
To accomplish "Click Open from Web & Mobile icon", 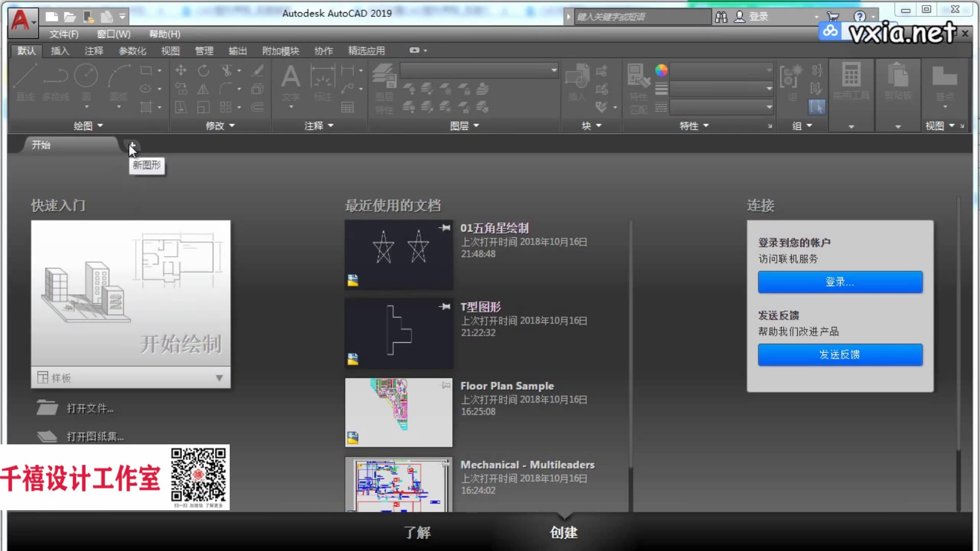I will point(88,17).
